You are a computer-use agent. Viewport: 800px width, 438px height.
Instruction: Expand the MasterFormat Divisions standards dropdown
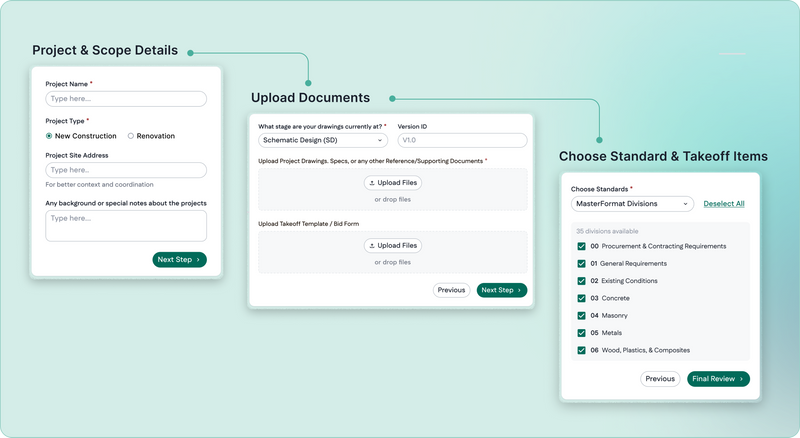(632, 204)
